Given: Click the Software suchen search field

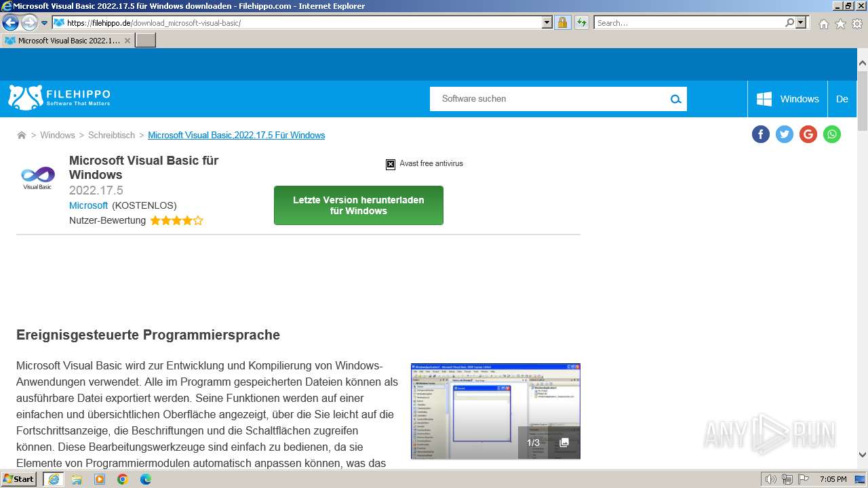Looking at the screenshot, I should pos(548,99).
